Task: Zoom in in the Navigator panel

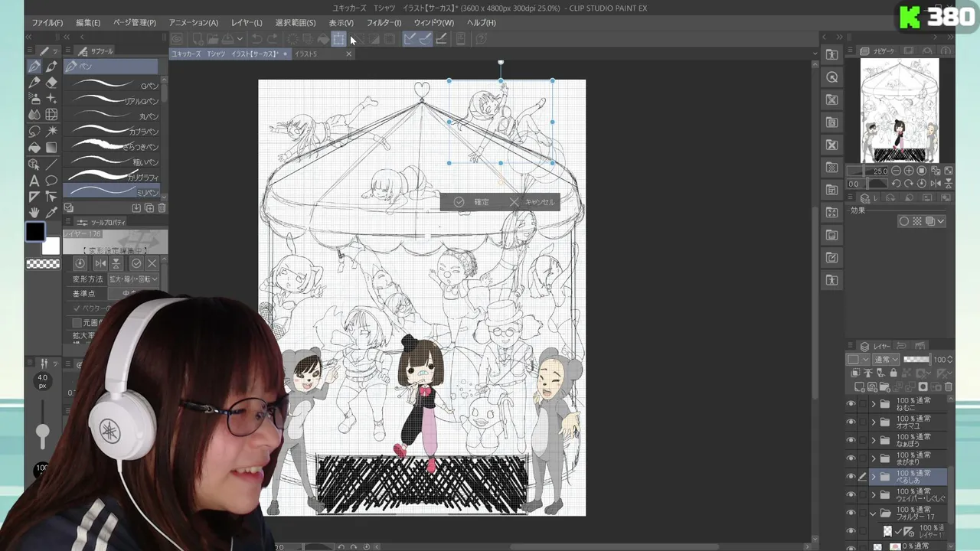Action: point(908,171)
